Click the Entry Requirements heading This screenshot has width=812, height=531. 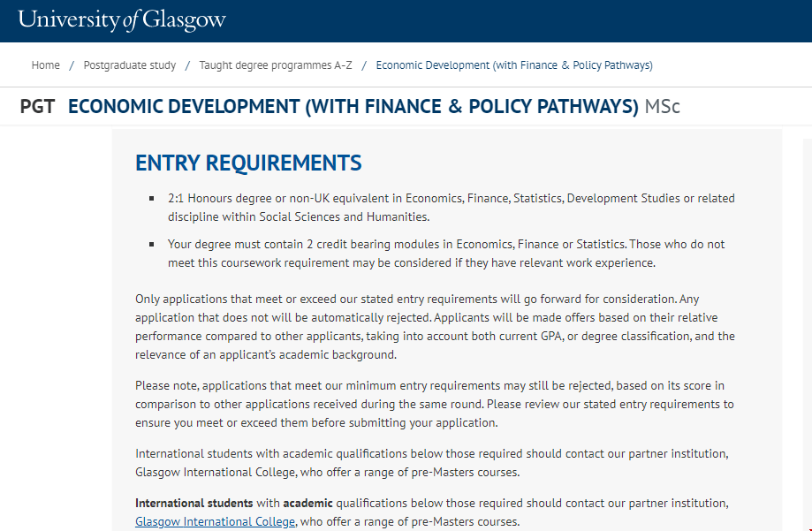pos(248,163)
